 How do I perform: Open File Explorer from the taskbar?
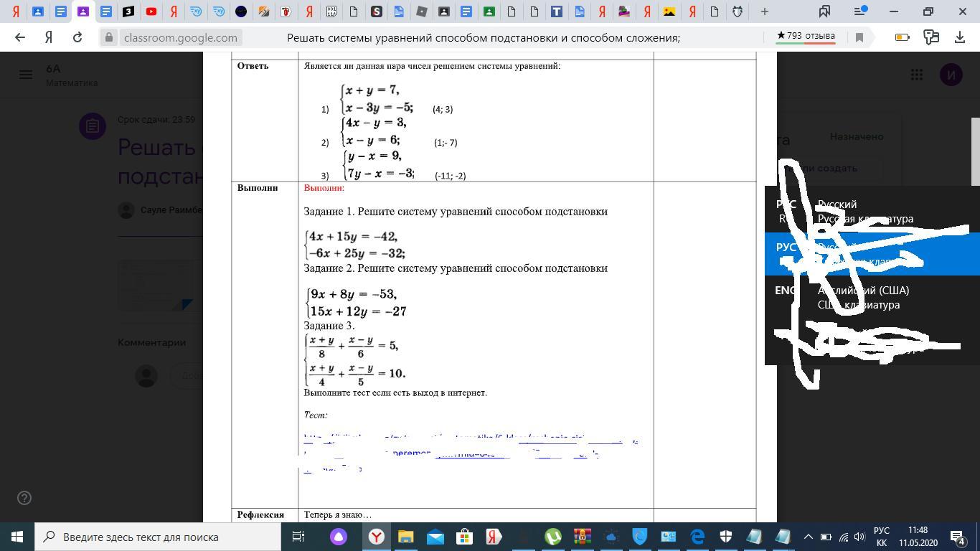[x=405, y=537]
